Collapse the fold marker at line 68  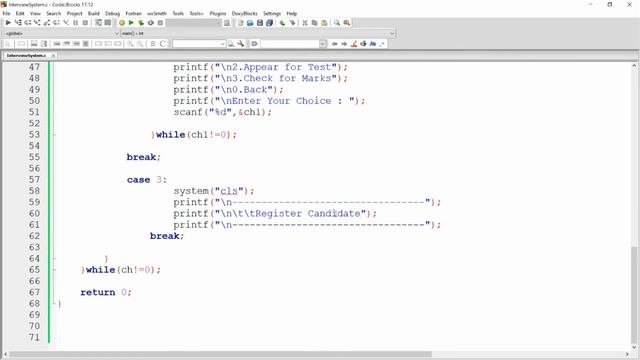pyautogui.click(x=54, y=304)
